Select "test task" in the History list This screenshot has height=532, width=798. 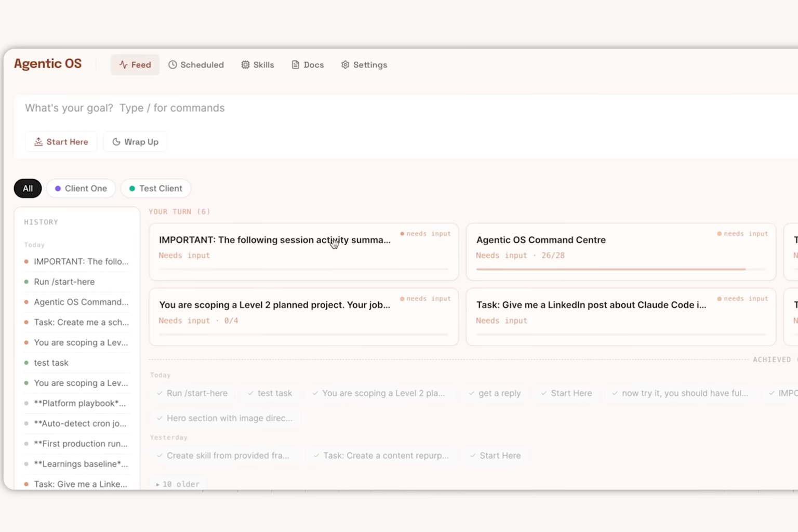click(77, 363)
